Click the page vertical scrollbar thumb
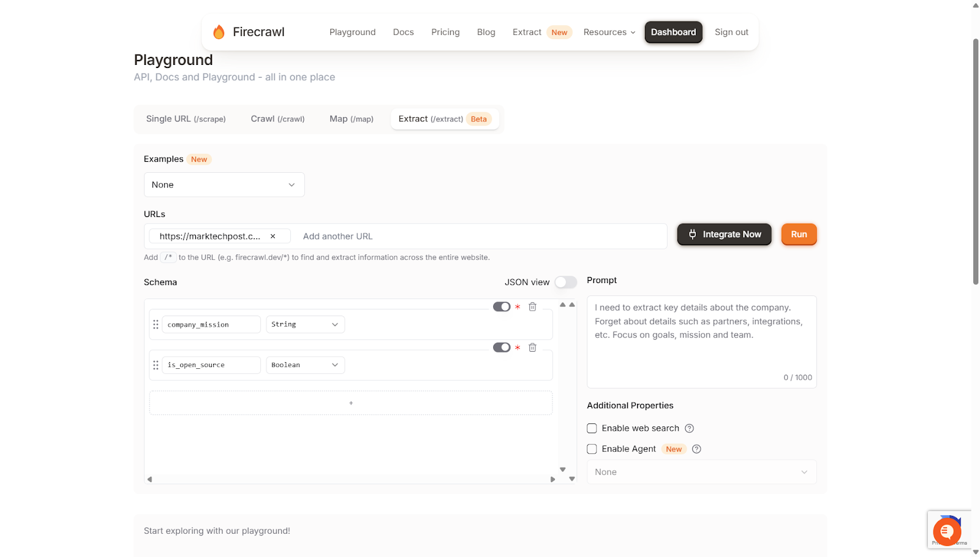 [x=976, y=162]
